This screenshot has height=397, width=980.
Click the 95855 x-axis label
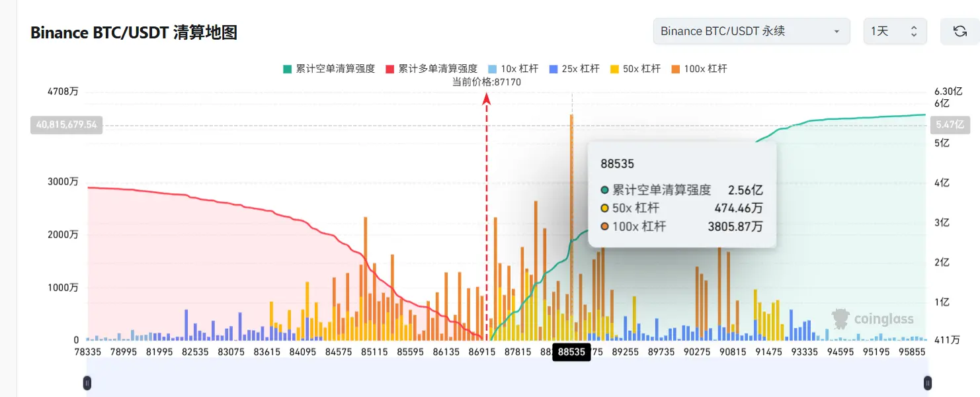(912, 352)
